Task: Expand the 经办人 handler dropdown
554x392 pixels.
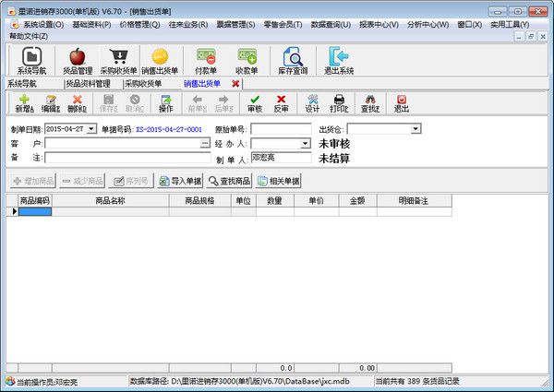Action: point(306,144)
